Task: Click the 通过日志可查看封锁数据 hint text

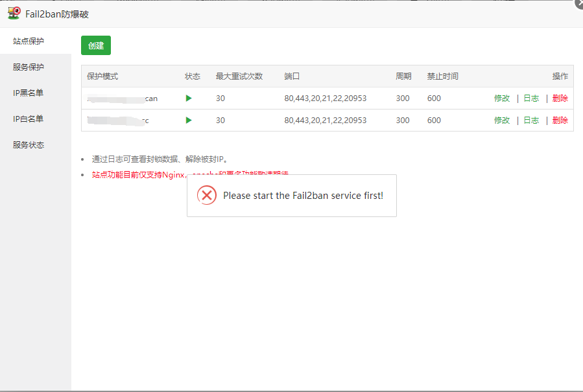Action: coord(160,159)
